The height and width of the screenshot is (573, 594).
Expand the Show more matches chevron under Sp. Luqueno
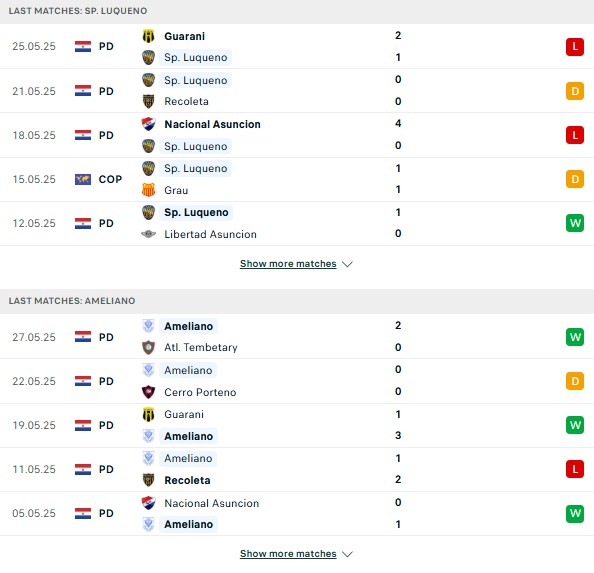[347, 264]
